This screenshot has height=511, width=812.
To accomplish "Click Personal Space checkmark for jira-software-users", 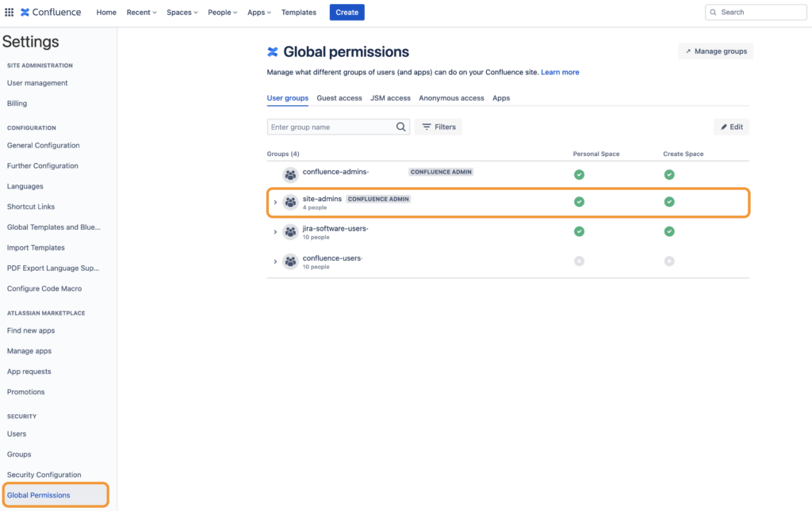I will click(x=579, y=231).
